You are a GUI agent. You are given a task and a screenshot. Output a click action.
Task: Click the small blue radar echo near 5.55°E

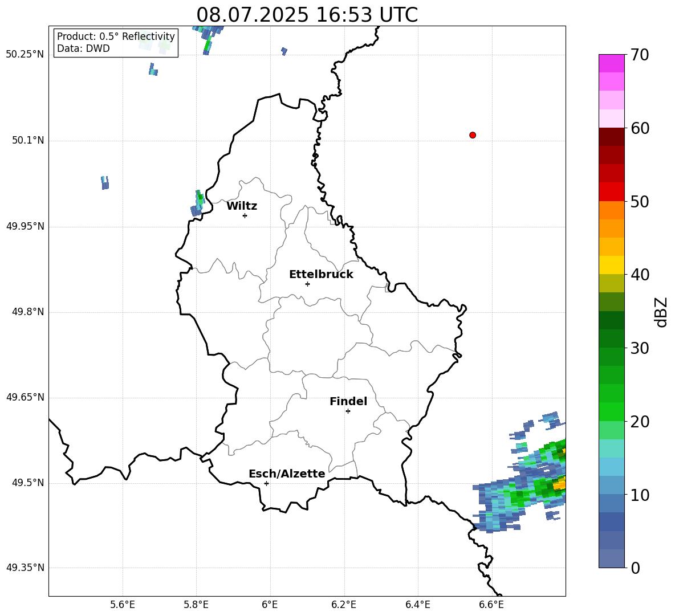[x=104, y=183]
